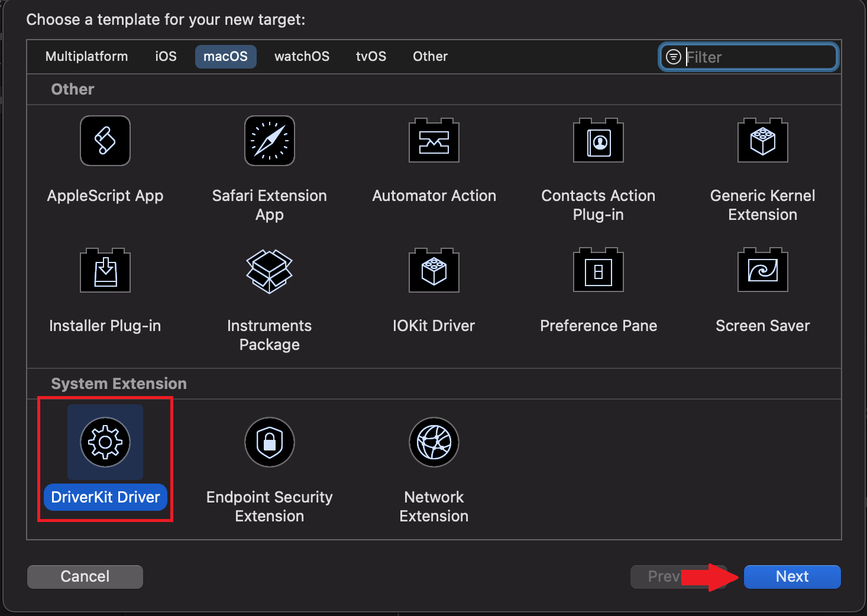This screenshot has width=867, height=616.
Task: Click the 'Contacts Action Plug-in' label
Action: (x=599, y=205)
